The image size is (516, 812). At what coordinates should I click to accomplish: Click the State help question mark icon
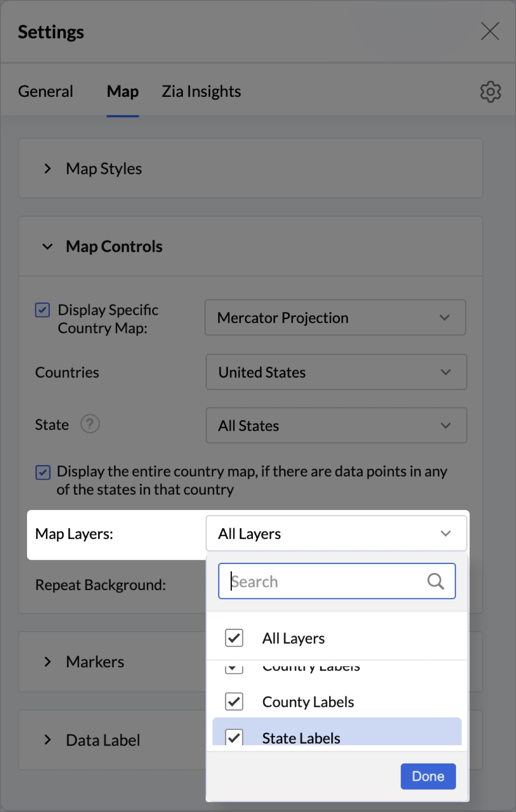tap(90, 424)
